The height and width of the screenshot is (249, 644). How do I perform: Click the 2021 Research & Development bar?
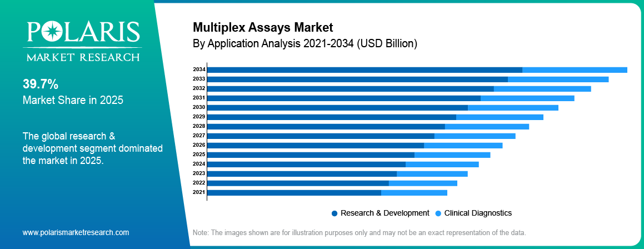[294, 193]
